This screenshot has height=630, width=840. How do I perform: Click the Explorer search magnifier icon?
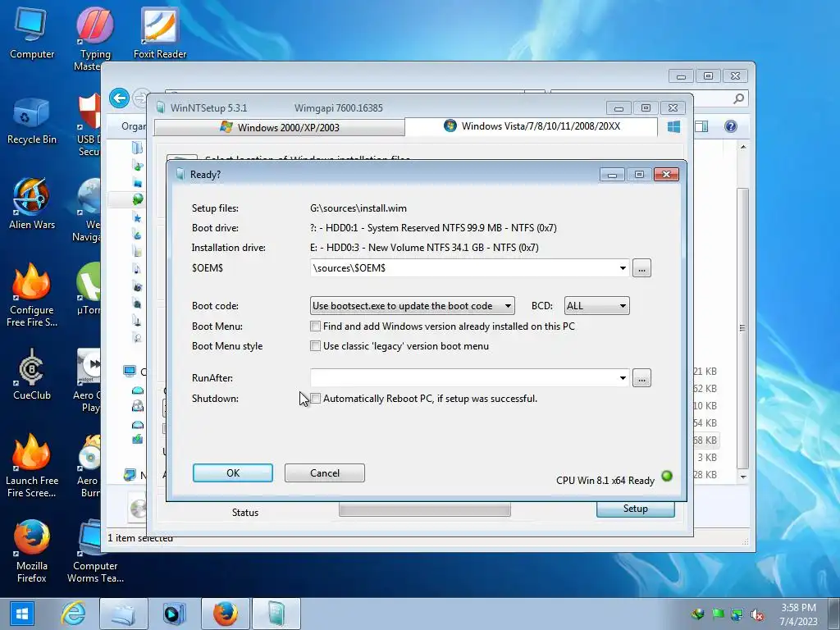click(739, 98)
